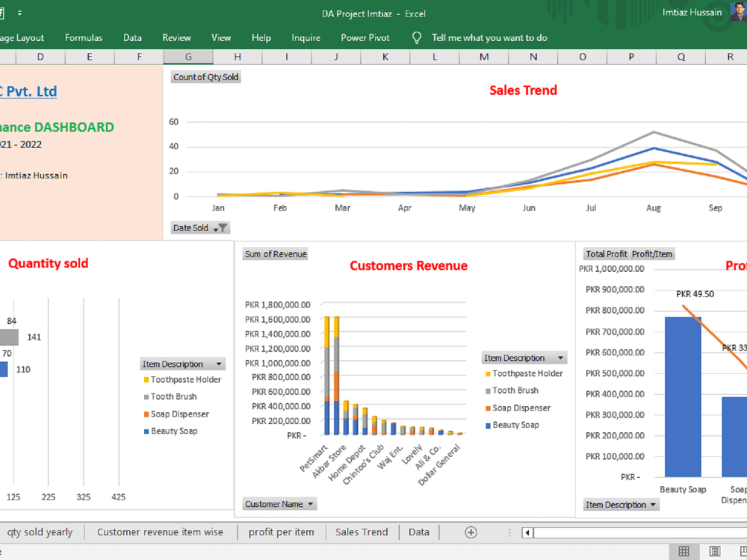Click the Total Profit field button
This screenshot has height=560, width=747.
coord(606,253)
